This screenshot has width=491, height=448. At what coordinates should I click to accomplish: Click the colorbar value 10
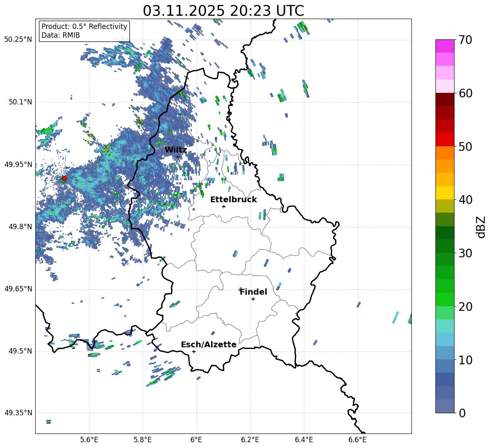[465, 360]
